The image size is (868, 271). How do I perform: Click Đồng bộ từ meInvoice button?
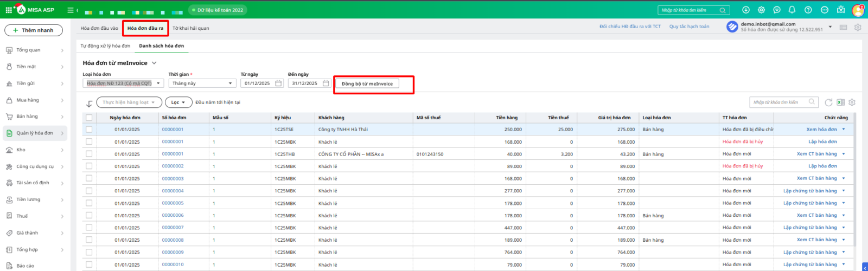(x=367, y=84)
